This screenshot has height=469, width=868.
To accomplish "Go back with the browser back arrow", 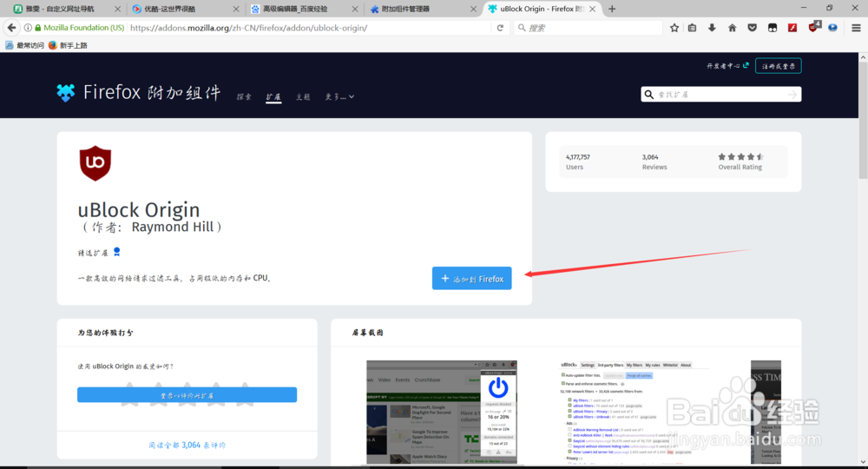I will 11,28.
